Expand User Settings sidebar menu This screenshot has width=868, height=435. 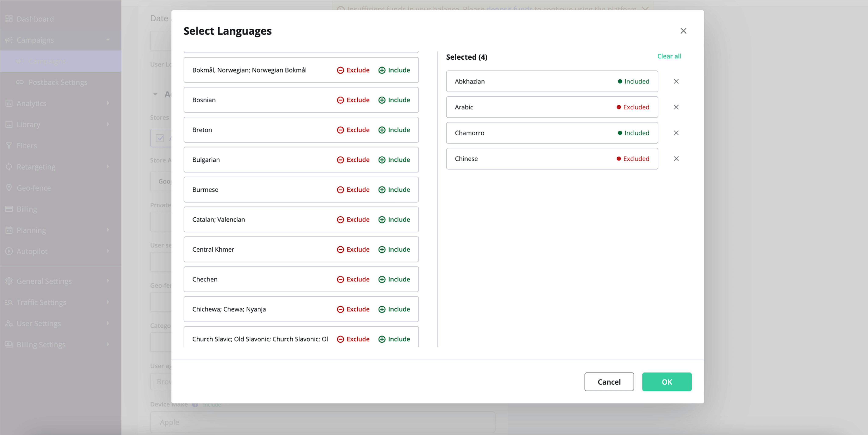(61, 324)
